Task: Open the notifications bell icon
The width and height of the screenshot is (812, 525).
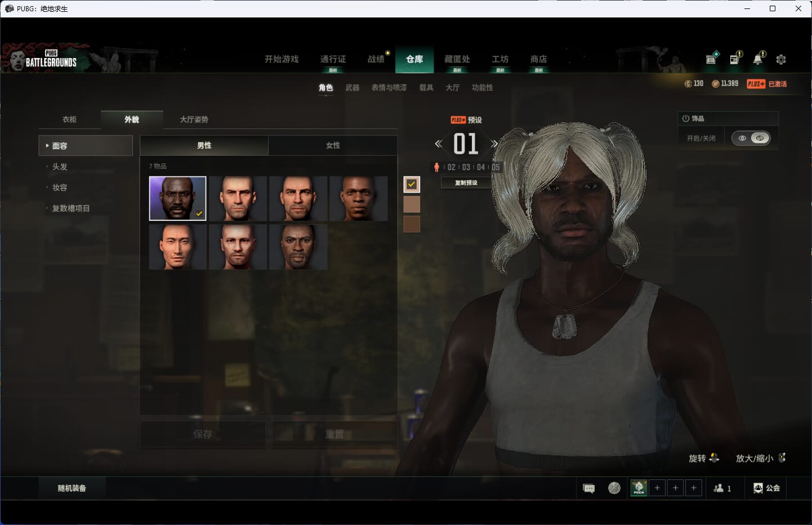Action: point(759,58)
